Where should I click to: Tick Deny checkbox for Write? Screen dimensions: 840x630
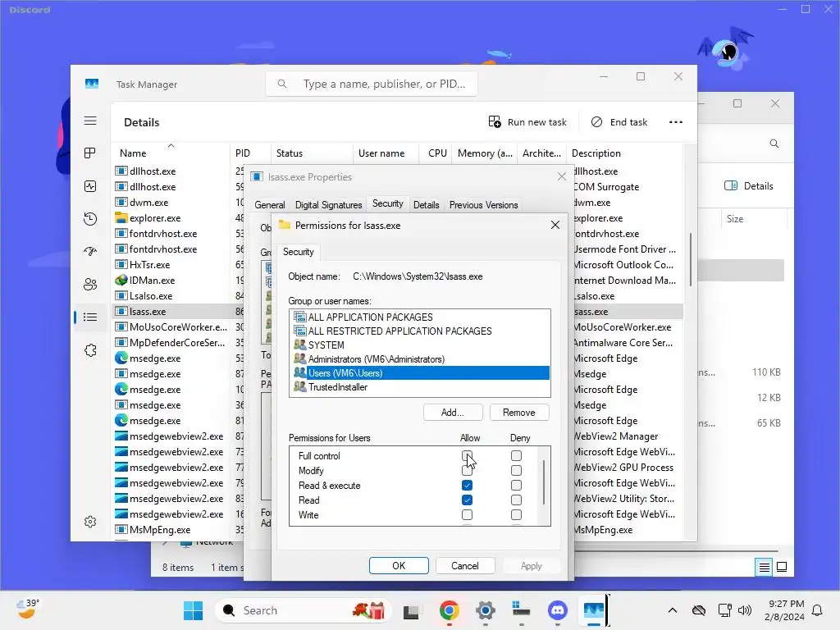click(516, 515)
